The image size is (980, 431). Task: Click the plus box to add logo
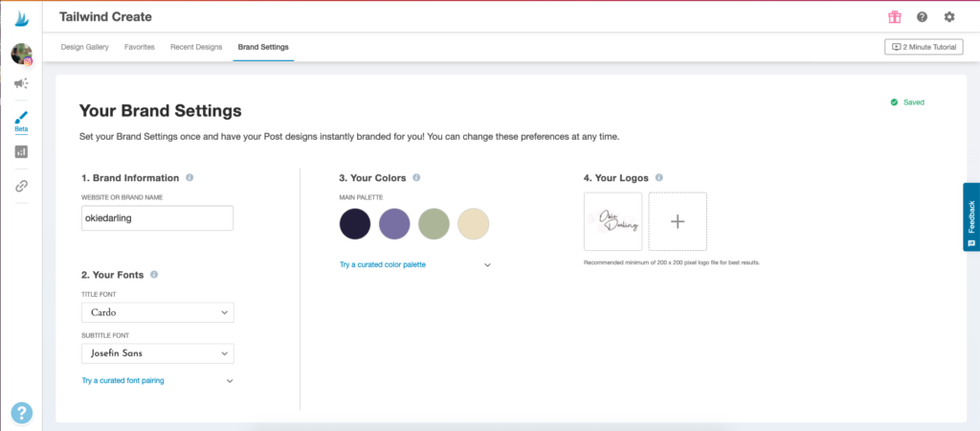click(678, 221)
